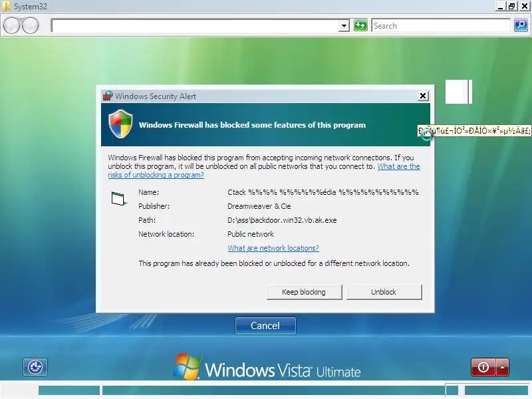This screenshot has height=399, width=532.
Task: Click the Back navigation arrow button
Action: pyautogui.click(x=11, y=25)
